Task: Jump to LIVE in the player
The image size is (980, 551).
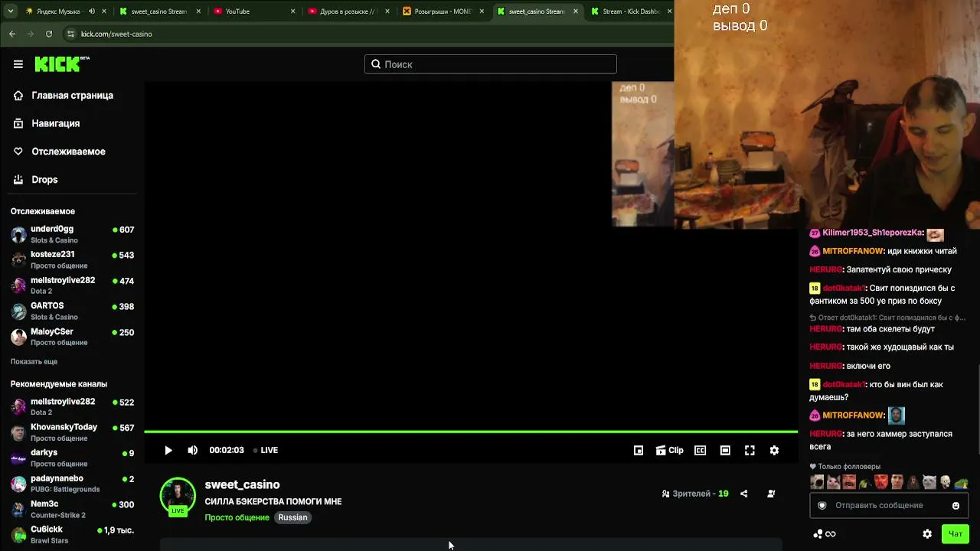Action: tap(266, 450)
